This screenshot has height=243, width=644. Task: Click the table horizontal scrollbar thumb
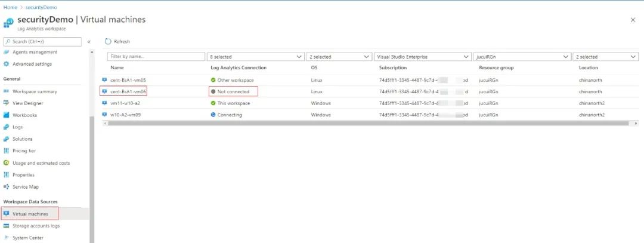[x=368, y=124]
